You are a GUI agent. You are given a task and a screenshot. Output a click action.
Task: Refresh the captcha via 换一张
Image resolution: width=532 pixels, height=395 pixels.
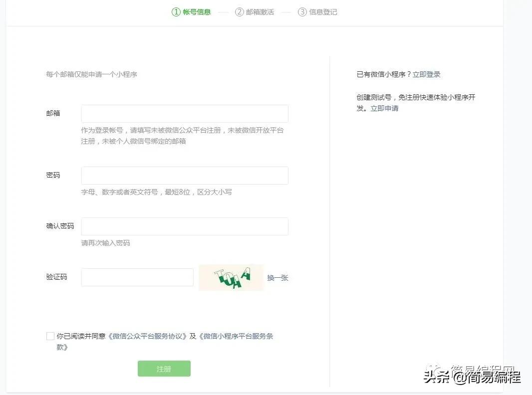pos(277,278)
